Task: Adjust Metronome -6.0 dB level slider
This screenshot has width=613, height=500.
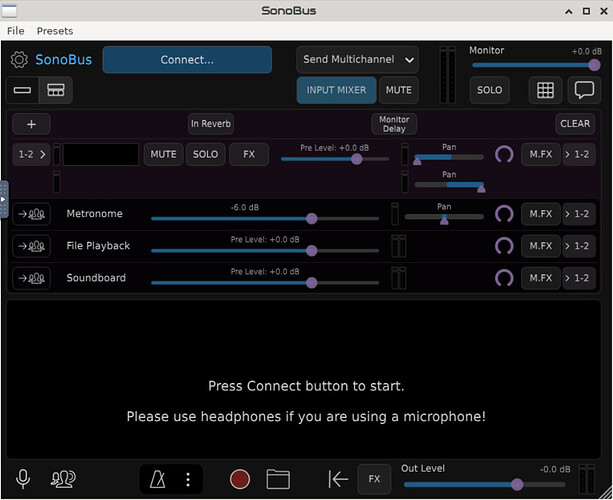Action: [x=265, y=219]
